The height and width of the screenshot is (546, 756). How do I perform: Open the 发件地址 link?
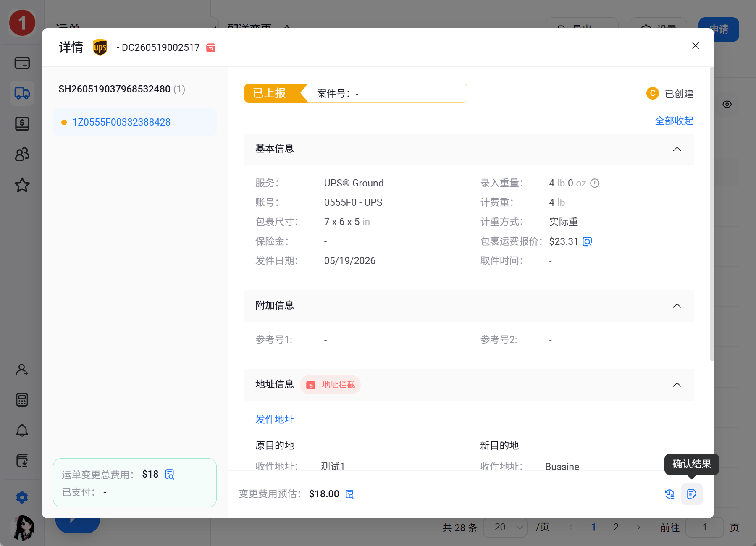(275, 419)
